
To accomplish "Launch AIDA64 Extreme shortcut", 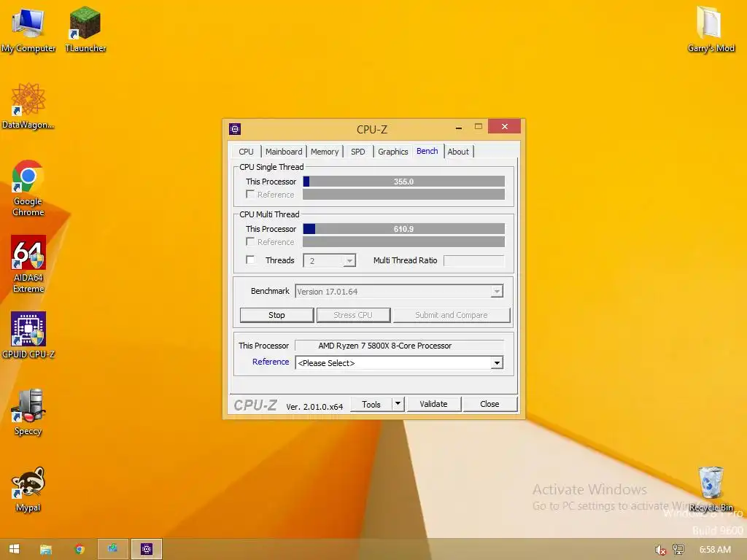I will (x=28, y=264).
